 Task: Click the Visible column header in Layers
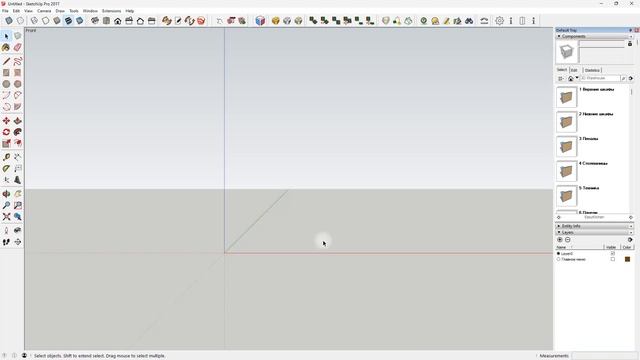pos(611,247)
